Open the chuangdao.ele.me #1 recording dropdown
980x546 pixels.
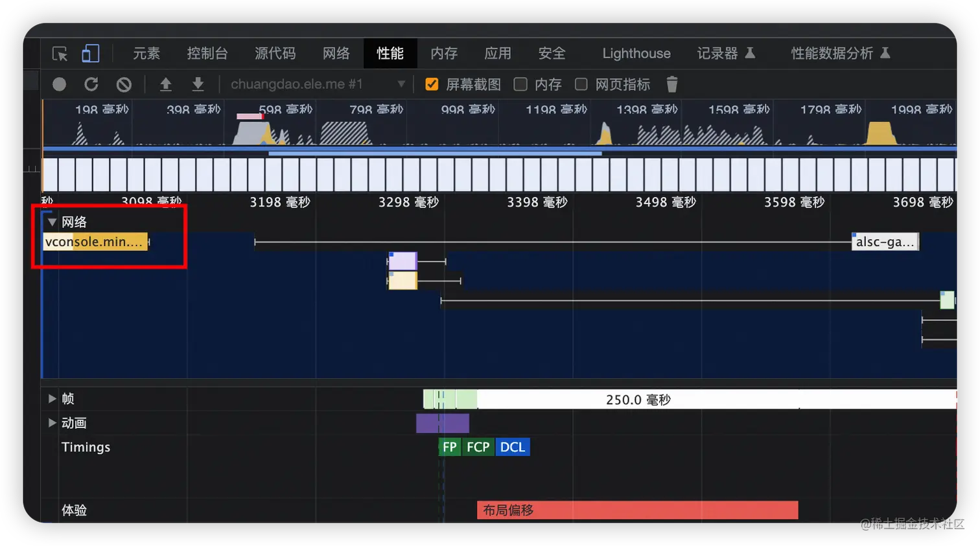click(x=318, y=84)
